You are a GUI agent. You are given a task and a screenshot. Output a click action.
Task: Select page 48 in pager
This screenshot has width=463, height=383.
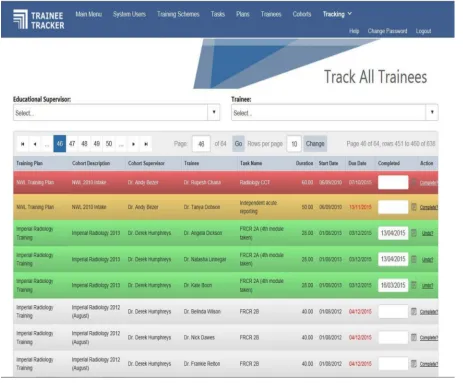(84, 144)
